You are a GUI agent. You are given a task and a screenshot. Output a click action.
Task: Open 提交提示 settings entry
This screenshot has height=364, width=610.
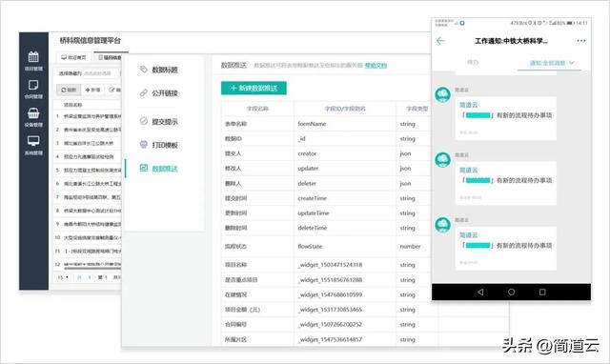pyautogui.click(x=158, y=121)
